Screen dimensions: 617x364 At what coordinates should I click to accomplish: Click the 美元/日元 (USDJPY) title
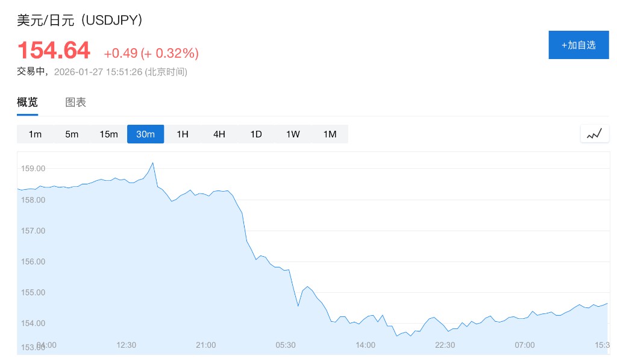80,20
